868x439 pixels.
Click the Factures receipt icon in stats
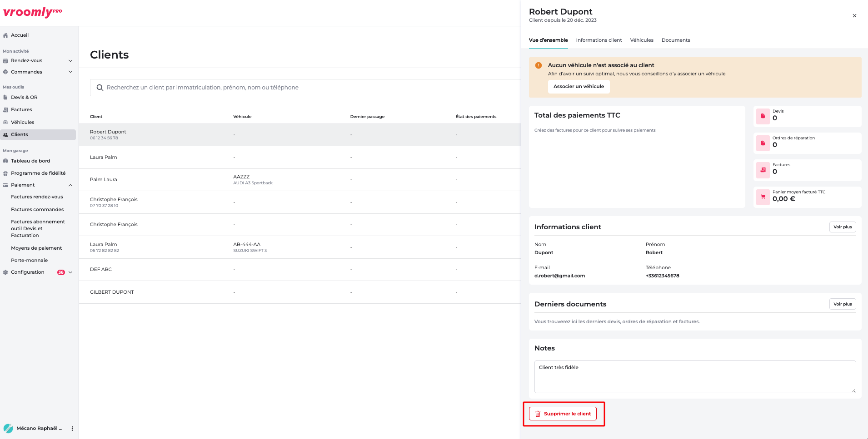tap(763, 170)
